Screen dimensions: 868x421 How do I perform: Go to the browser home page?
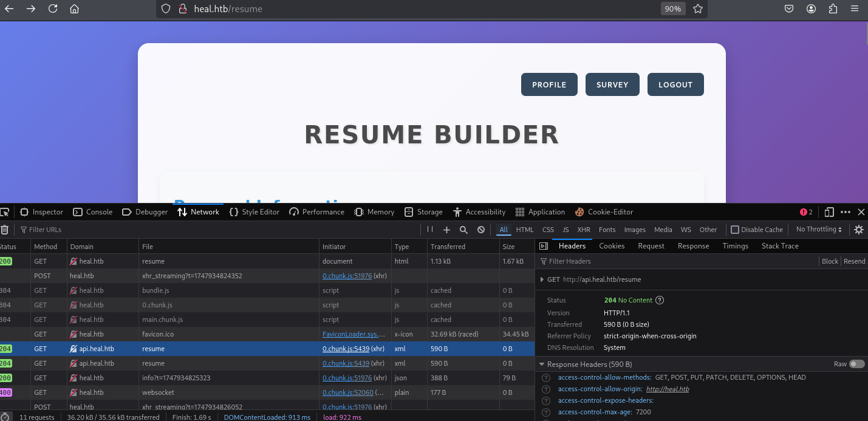coord(74,9)
